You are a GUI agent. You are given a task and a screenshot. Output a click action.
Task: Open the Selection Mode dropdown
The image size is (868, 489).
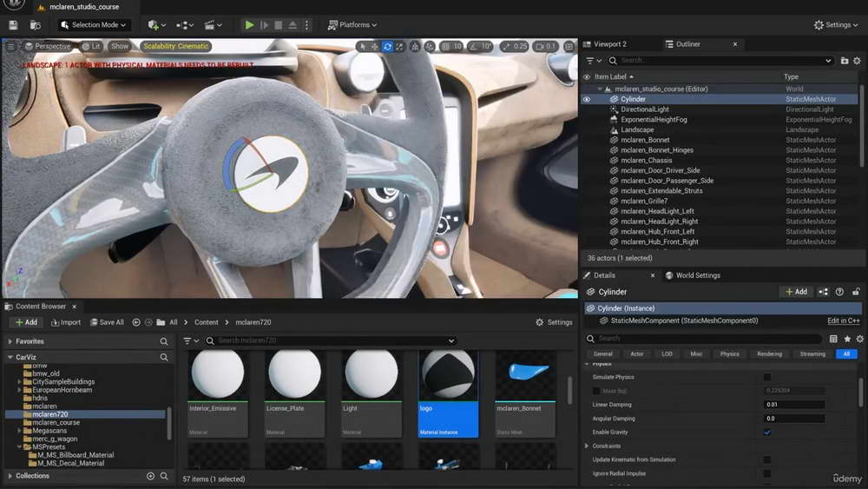(x=94, y=25)
